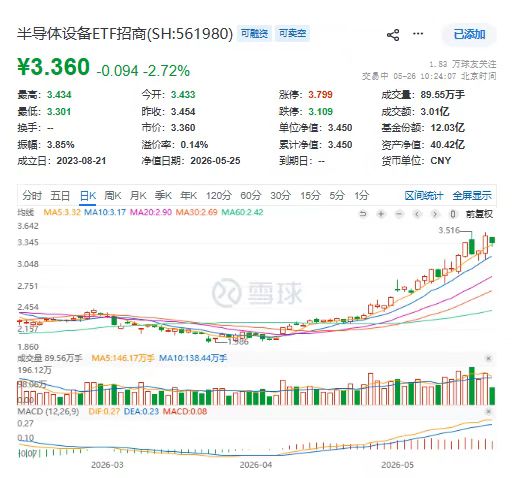The width and height of the screenshot is (519, 478).
Task: Click the DEA:0.23 MACD label
Action: tap(141, 411)
